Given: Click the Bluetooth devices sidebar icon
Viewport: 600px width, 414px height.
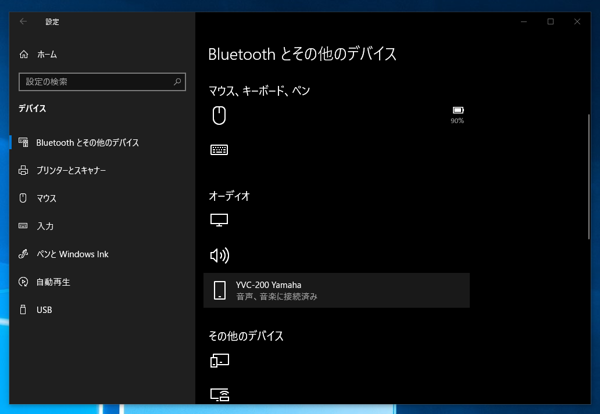Looking at the screenshot, I should tap(23, 142).
